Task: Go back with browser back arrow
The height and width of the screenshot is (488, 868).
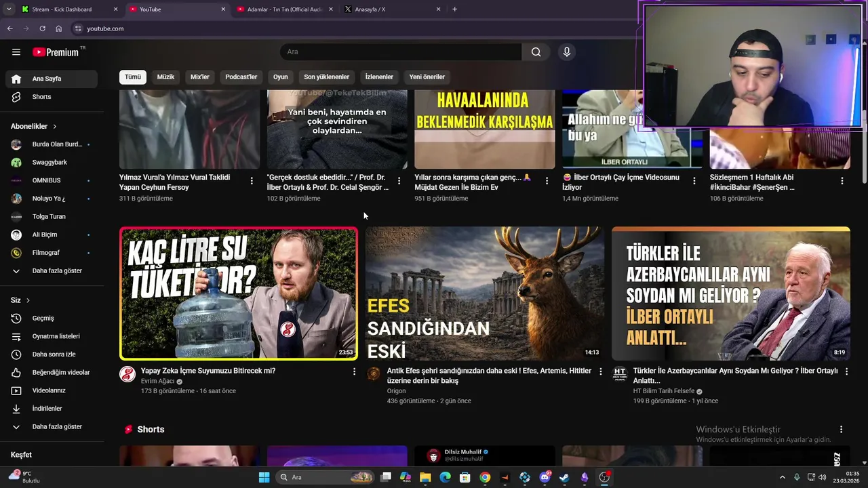Action: click(9, 28)
